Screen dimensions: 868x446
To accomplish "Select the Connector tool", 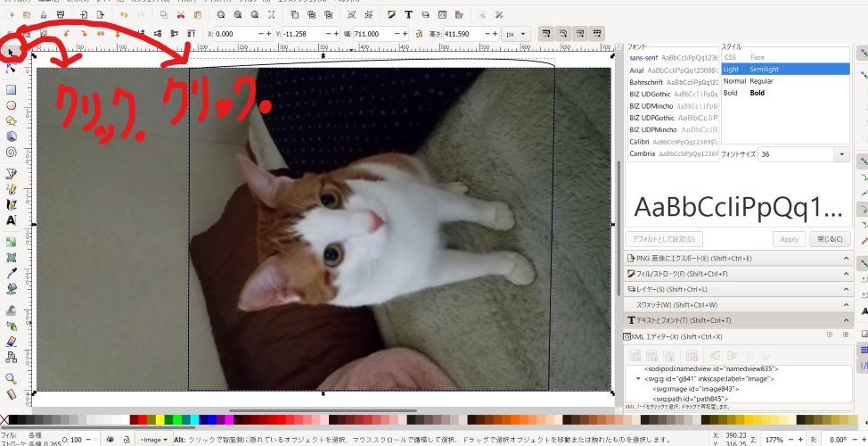I will pos(11,358).
